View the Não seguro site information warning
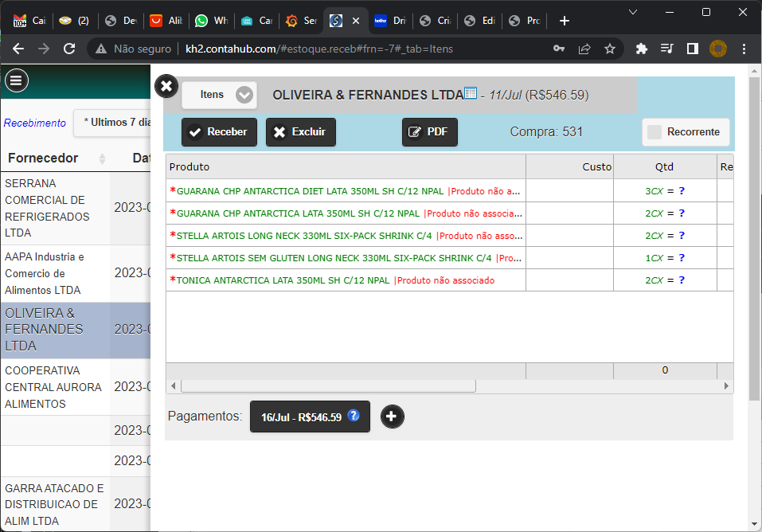762x532 pixels. pos(134,49)
